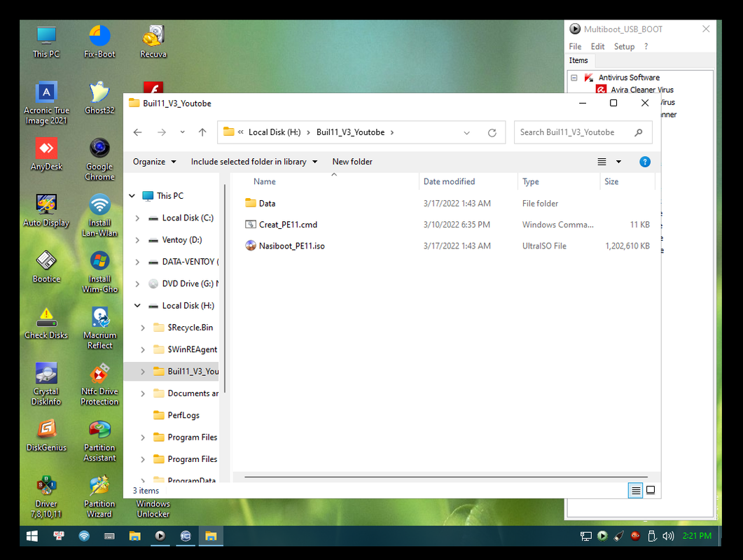Open the Recuva desktop shortcut
The height and width of the screenshot is (560, 743).
[x=153, y=43]
